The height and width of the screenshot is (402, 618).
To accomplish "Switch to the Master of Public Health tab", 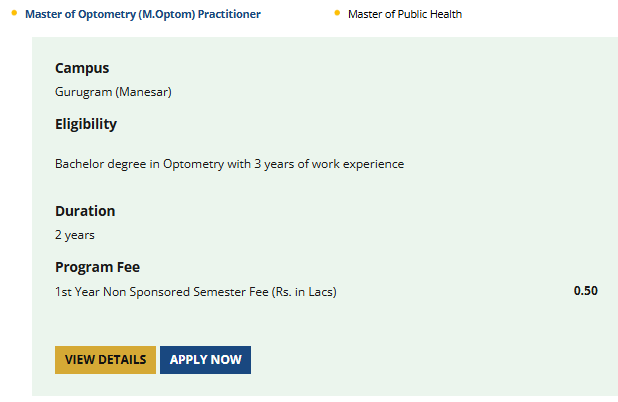I will (405, 14).
